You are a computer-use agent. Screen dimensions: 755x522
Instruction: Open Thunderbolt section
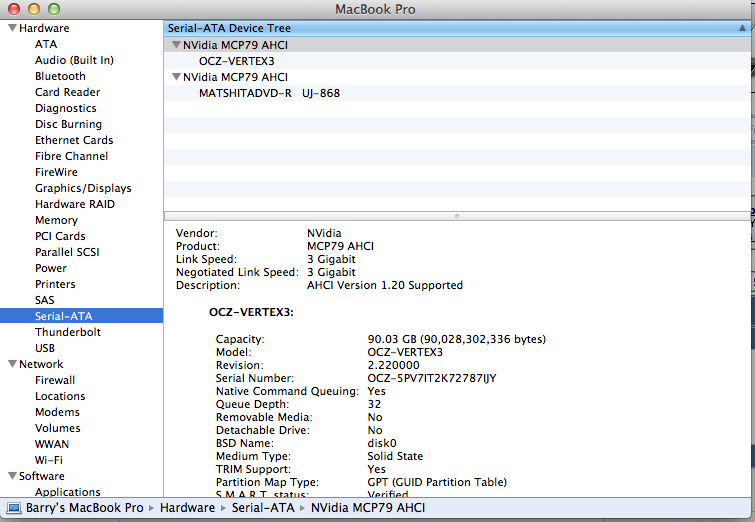pos(68,332)
